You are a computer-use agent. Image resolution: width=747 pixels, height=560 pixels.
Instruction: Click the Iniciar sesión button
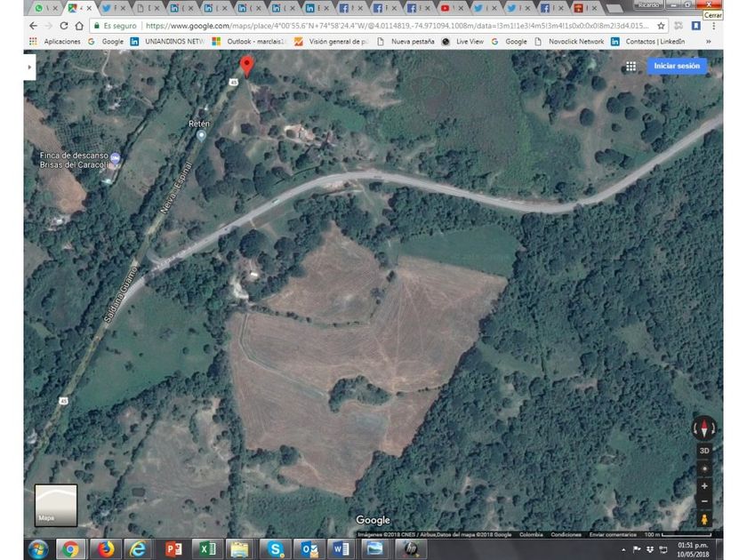click(677, 66)
